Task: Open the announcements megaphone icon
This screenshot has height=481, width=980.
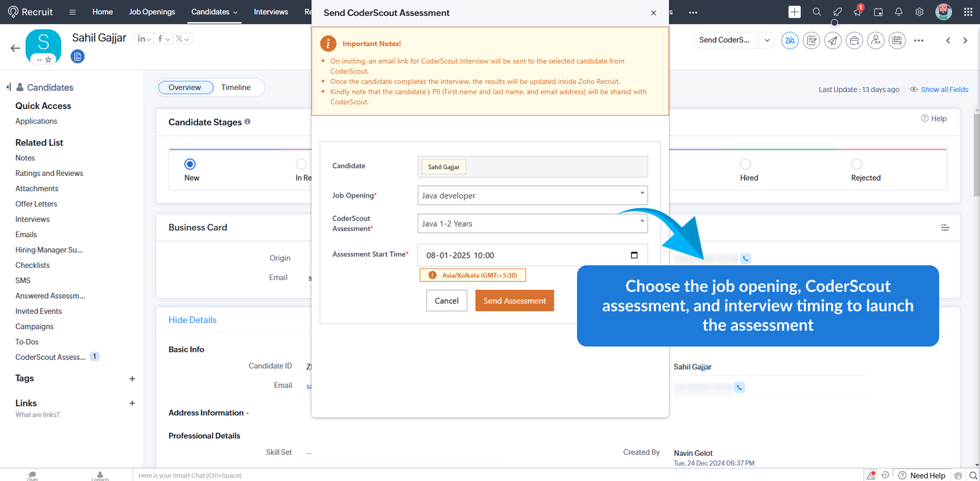Action: click(858, 12)
